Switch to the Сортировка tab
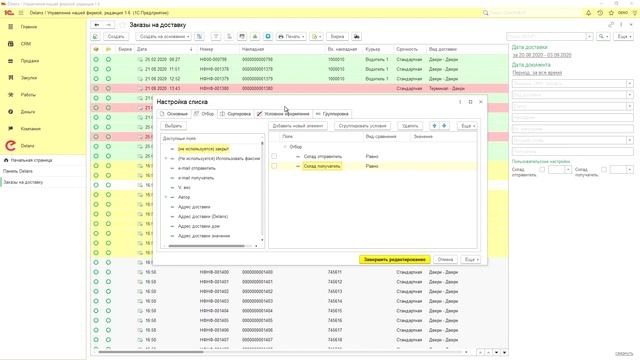Screen dimensions: 640x360 click(236, 114)
